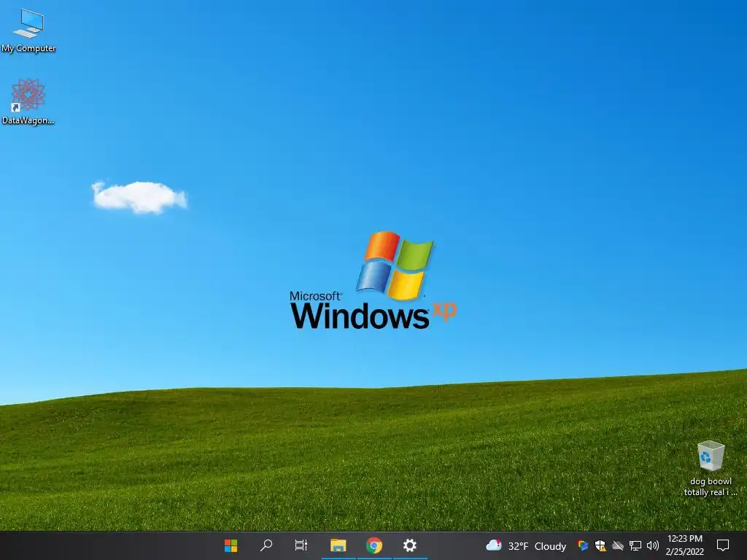
Task: Open taskbar Search magnifier
Action: 266,545
